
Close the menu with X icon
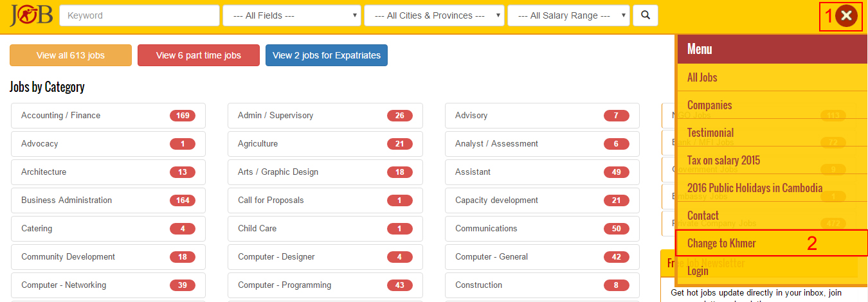coord(847,16)
